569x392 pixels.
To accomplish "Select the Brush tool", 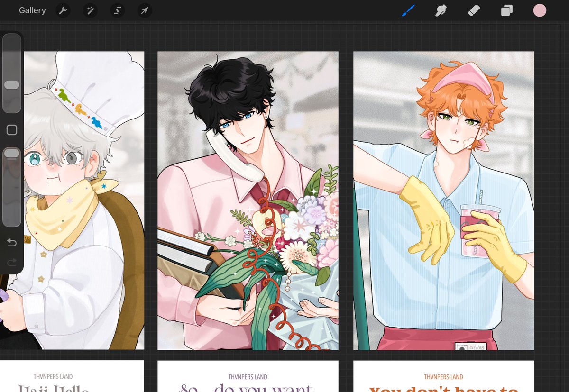I will click(x=408, y=10).
